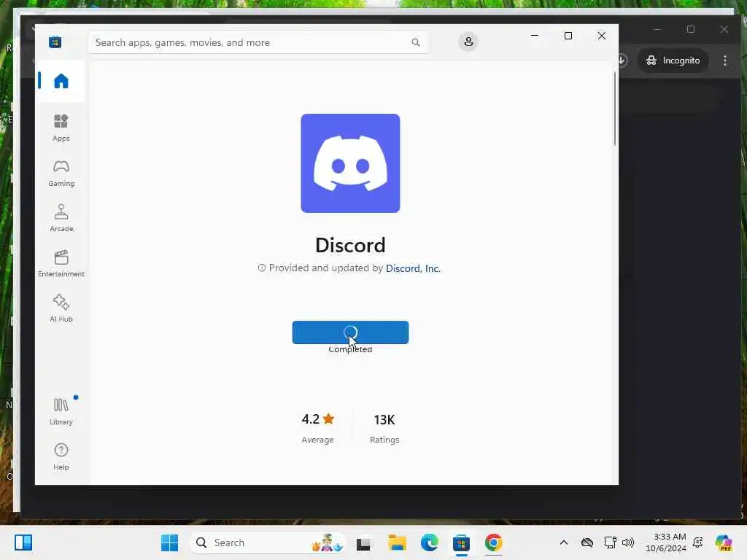
Task: Open Task View from taskbar
Action: point(363,542)
